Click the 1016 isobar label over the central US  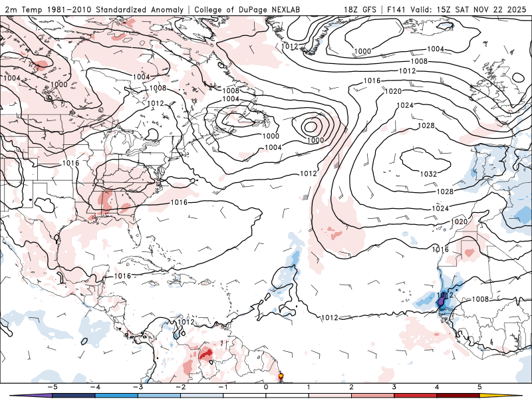[70, 163]
